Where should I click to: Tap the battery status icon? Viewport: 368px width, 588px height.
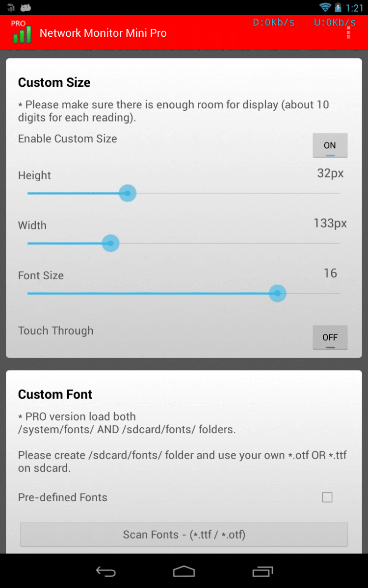[x=339, y=7]
